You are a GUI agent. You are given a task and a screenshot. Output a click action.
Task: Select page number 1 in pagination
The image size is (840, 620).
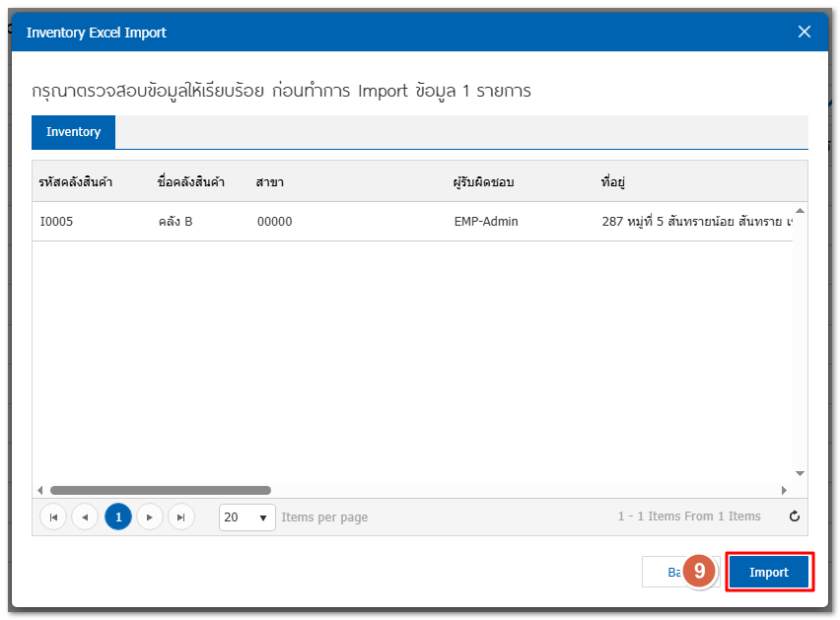click(117, 517)
